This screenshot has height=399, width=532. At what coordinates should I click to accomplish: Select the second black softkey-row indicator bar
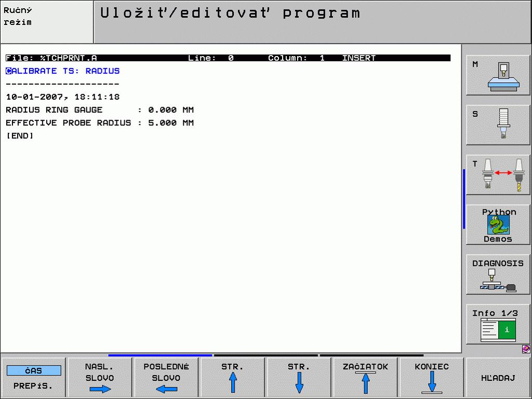[x=266, y=355]
